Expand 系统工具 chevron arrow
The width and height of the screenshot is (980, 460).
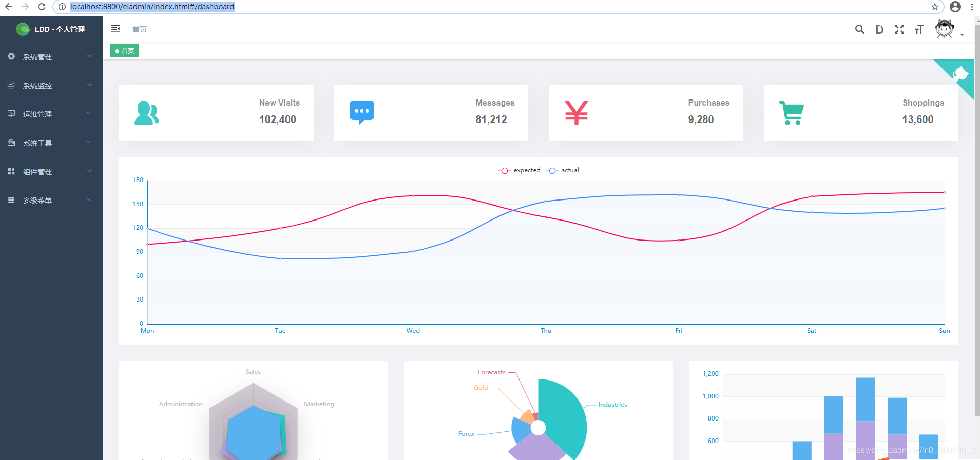(x=89, y=142)
